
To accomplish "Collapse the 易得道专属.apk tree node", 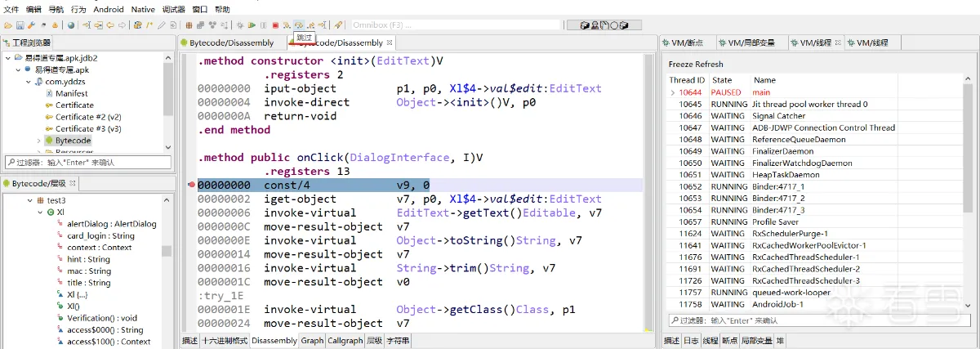I will click(x=17, y=70).
